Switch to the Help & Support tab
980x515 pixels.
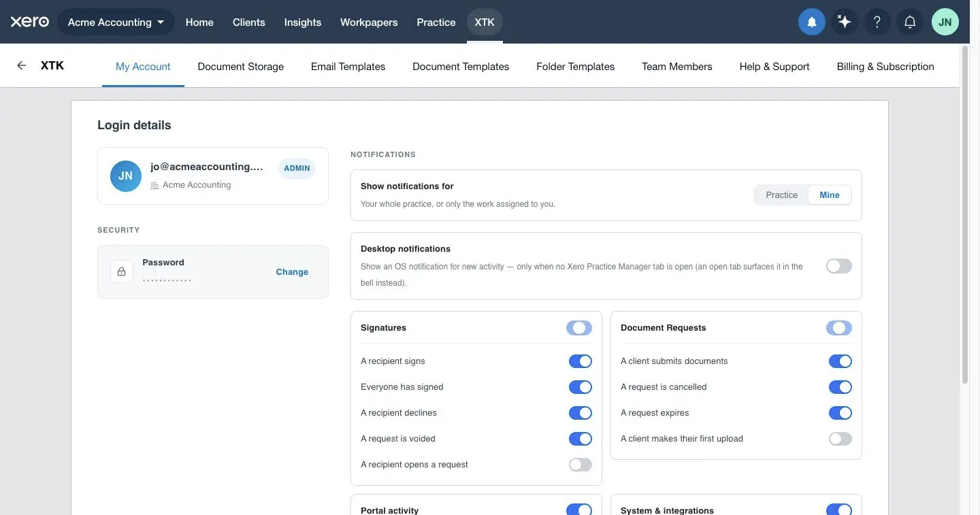774,67
